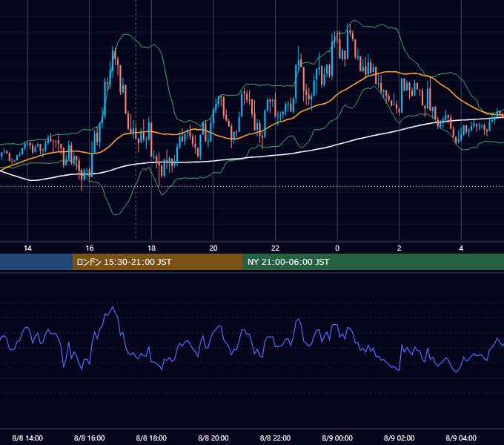Click the 20 hour axis label

coord(213,248)
